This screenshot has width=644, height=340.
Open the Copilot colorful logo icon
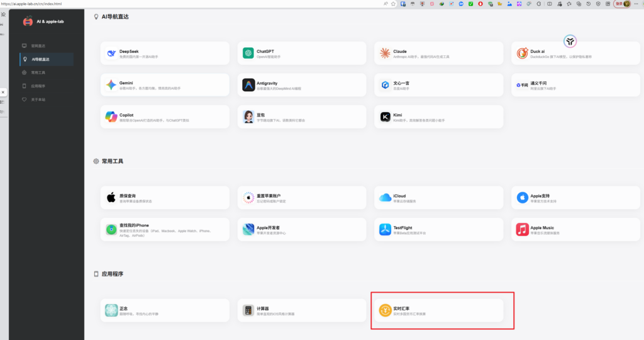pos(111,116)
